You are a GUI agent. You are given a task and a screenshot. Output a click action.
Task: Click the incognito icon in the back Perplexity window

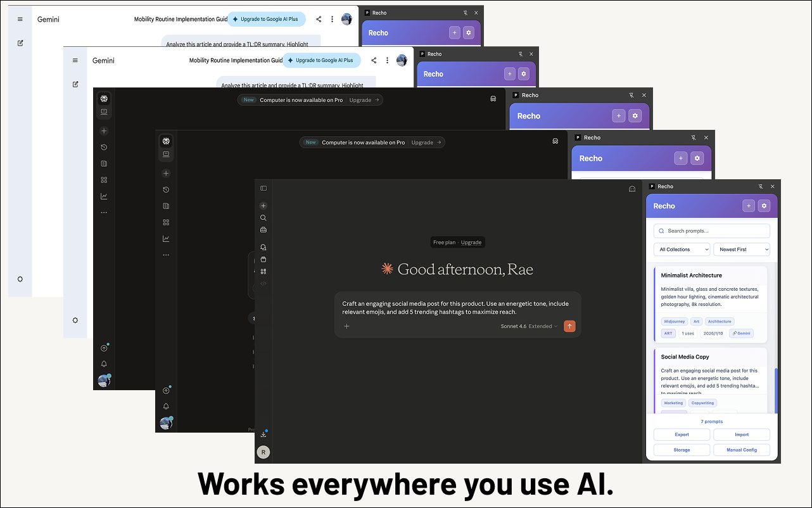[x=493, y=99]
